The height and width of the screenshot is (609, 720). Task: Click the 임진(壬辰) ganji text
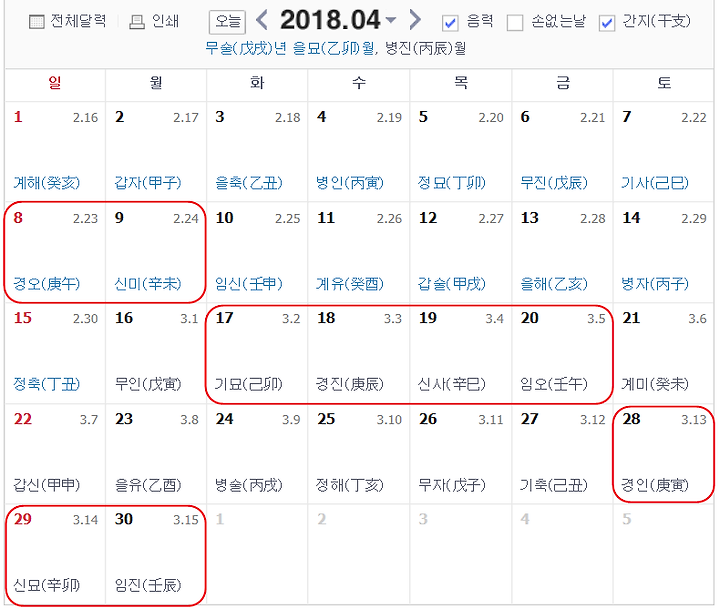click(x=148, y=585)
